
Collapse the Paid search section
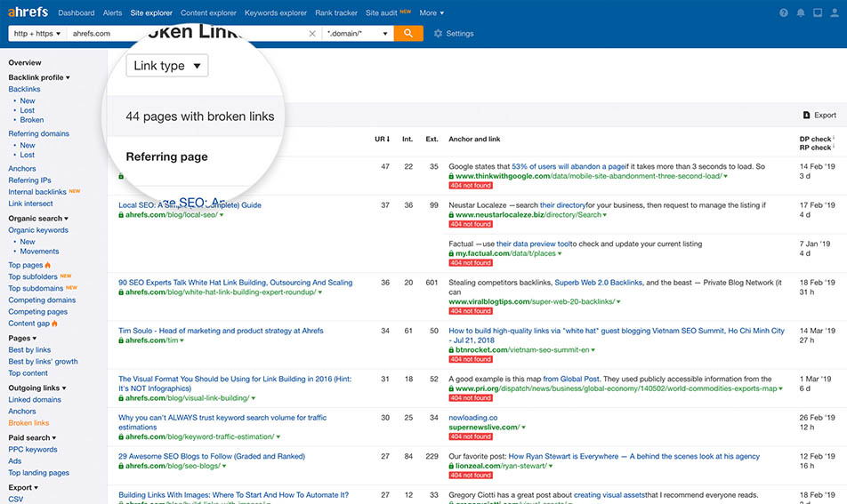[x=32, y=437]
